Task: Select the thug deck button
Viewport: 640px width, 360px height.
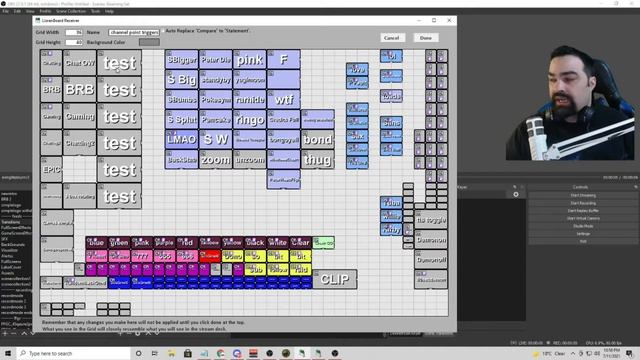Action: pos(318,159)
